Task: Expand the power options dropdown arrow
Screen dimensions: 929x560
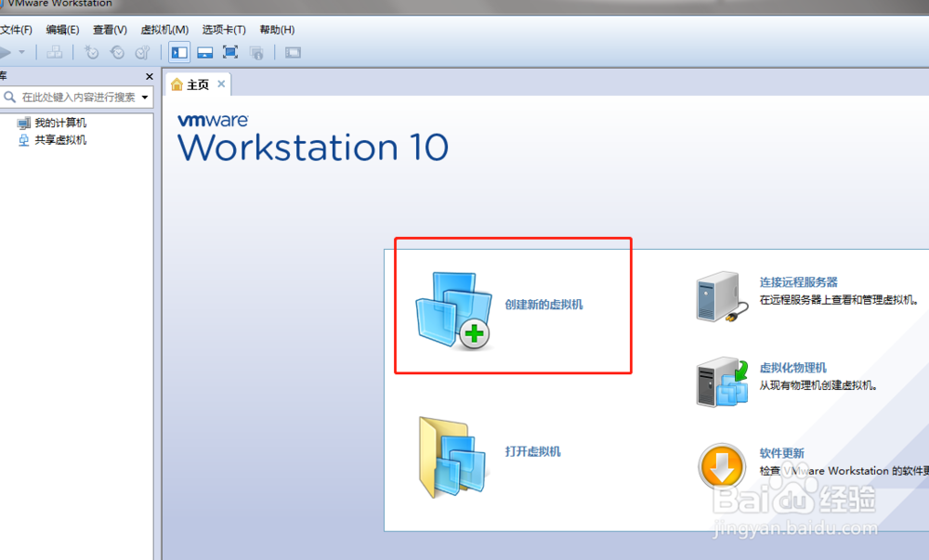Action: coord(22,53)
